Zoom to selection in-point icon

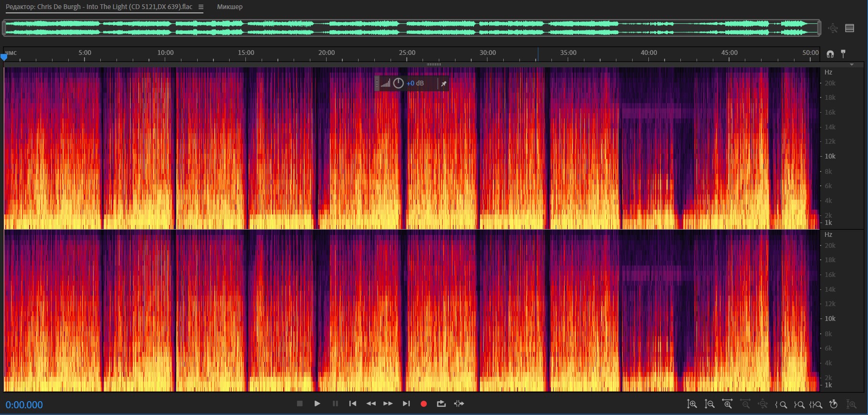coord(781,404)
